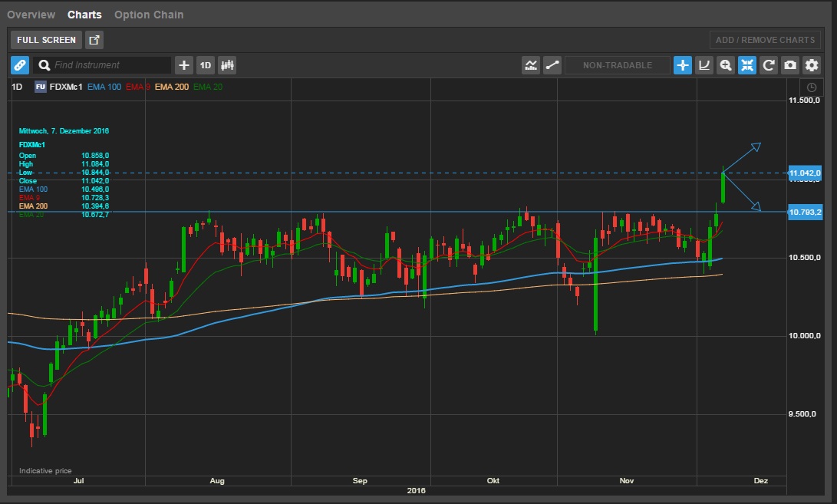Toggle the auto-fit chart scaling button
Image resolution: width=837 pixels, height=504 pixels.
746,65
